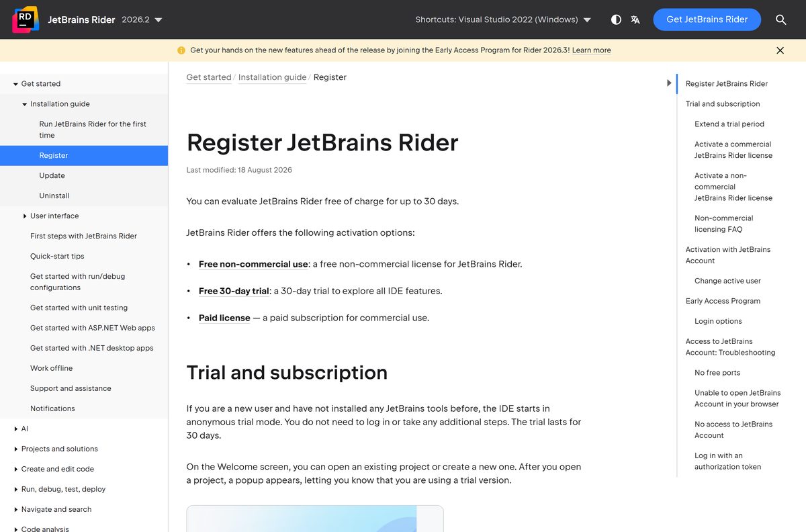Screen dimensions: 806x532
Task: Jump to Non-commercial licensing FAQ
Action: point(724,224)
